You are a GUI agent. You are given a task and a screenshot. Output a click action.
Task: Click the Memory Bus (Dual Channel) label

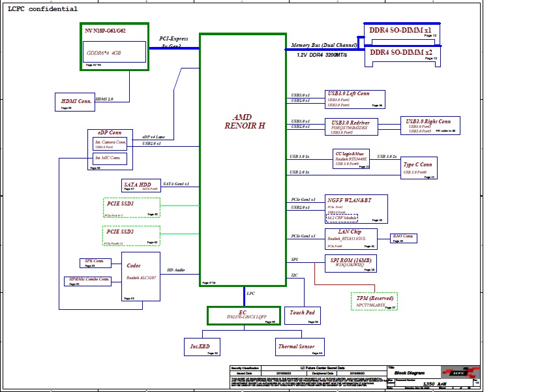[324, 45]
